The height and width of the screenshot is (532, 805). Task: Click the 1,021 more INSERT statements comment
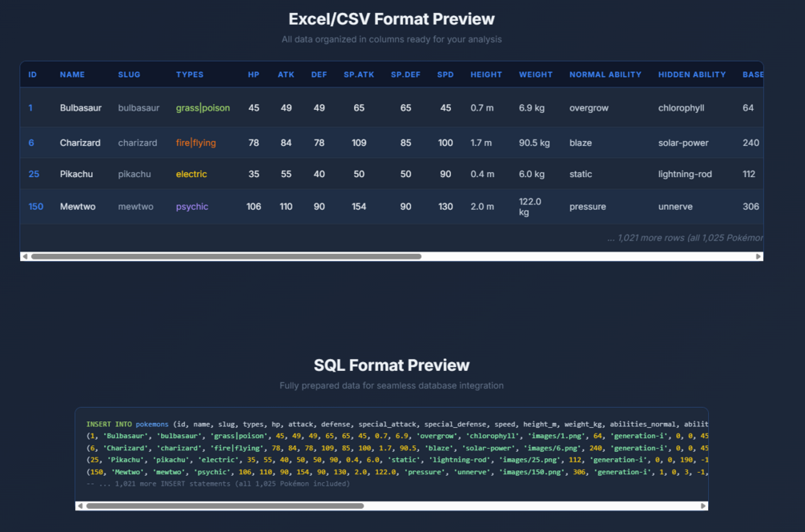[218, 484]
